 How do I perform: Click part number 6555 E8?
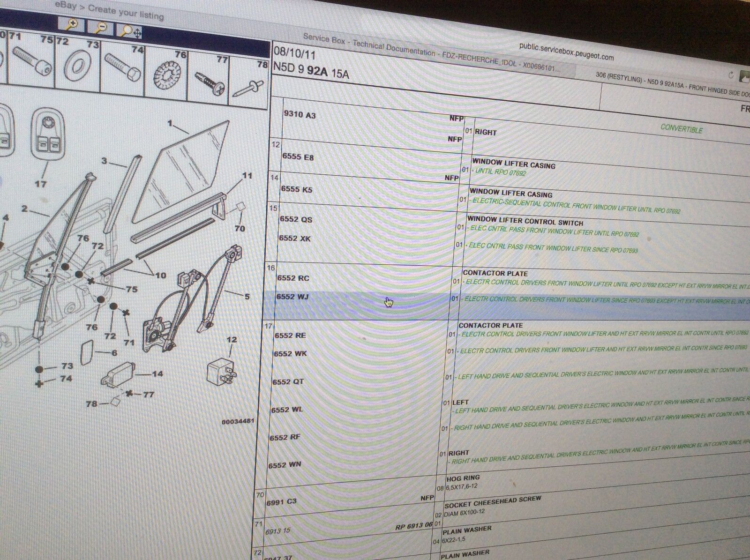(297, 157)
